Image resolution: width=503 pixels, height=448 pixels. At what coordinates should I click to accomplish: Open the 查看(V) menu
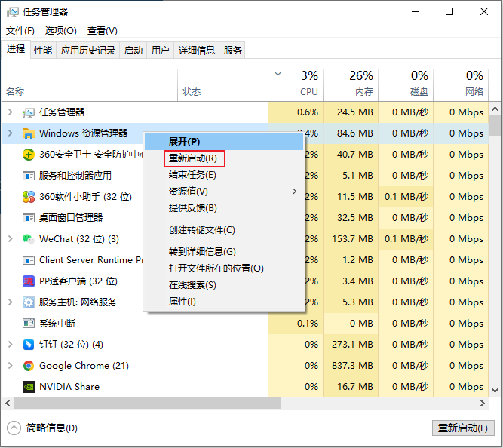click(103, 31)
